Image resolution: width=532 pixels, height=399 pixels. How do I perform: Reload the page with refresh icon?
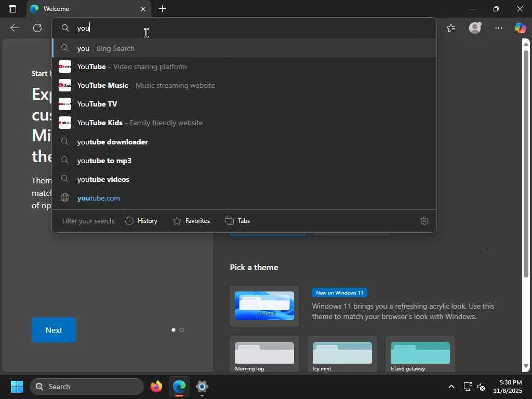pyautogui.click(x=37, y=28)
